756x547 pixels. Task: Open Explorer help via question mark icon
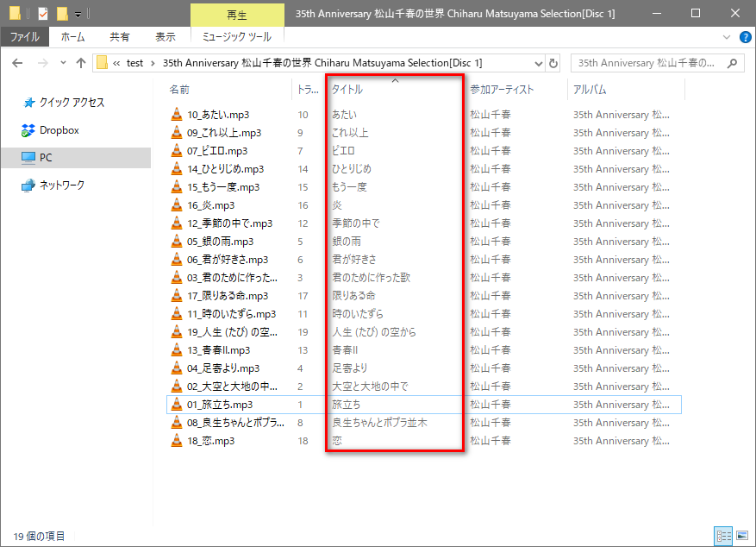coord(745,37)
